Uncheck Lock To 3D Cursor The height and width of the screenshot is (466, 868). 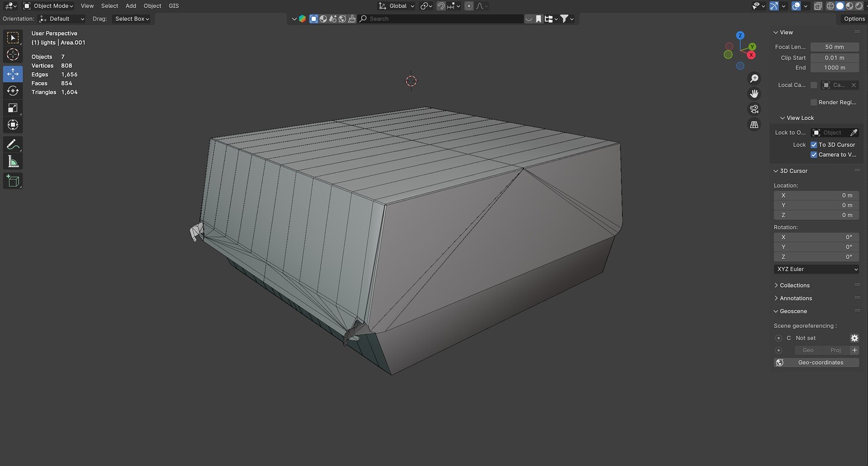[814, 145]
